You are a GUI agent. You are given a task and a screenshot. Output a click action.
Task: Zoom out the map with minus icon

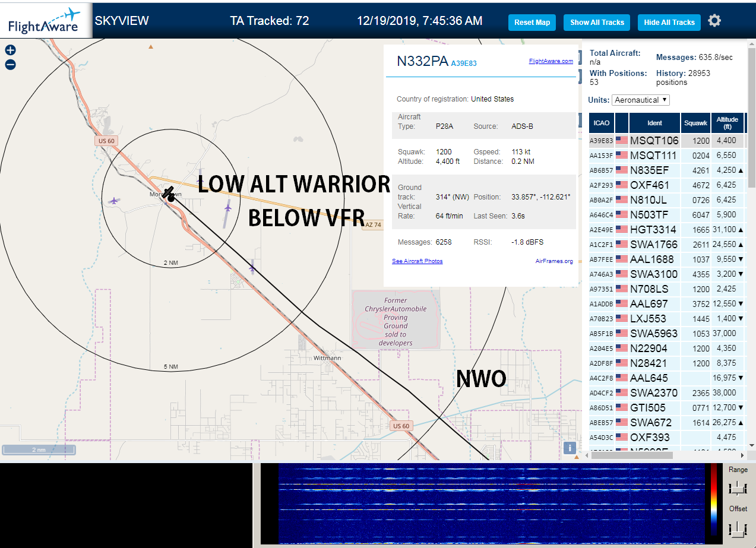[x=10, y=65]
